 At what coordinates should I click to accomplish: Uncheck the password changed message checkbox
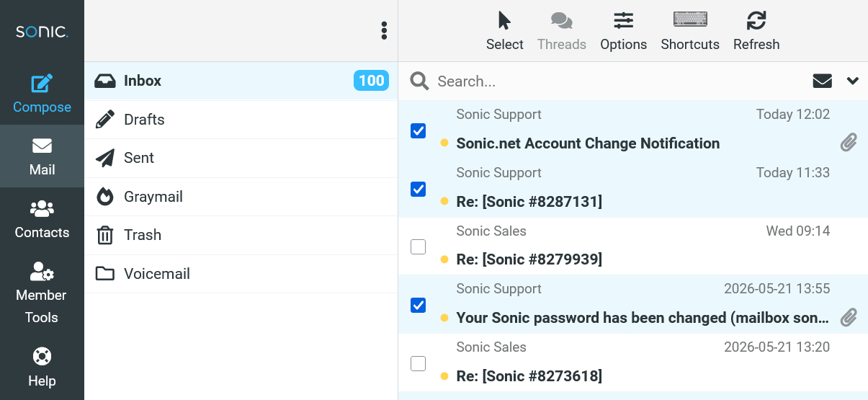click(x=418, y=306)
